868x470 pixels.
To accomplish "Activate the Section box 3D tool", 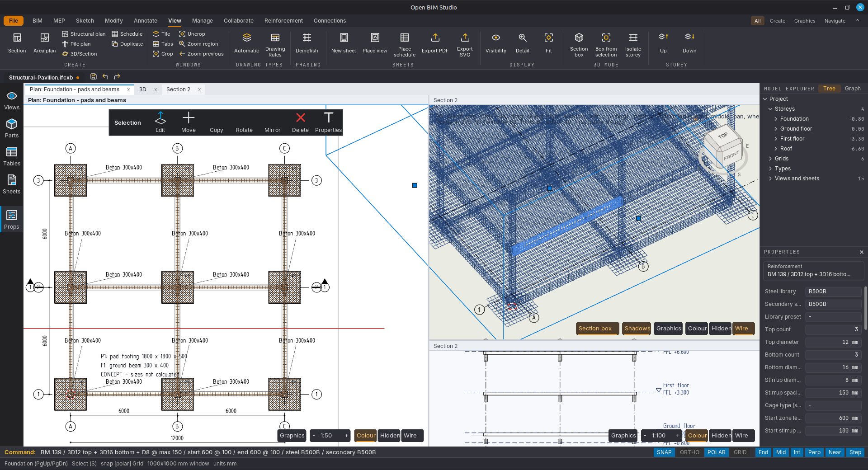I will [579, 44].
